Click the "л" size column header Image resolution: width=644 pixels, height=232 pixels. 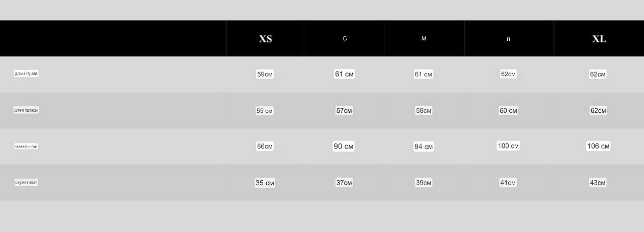[x=508, y=39]
